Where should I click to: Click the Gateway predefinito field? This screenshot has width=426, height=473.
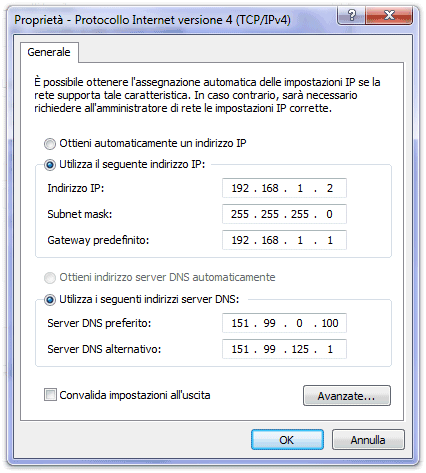click(284, 240)
